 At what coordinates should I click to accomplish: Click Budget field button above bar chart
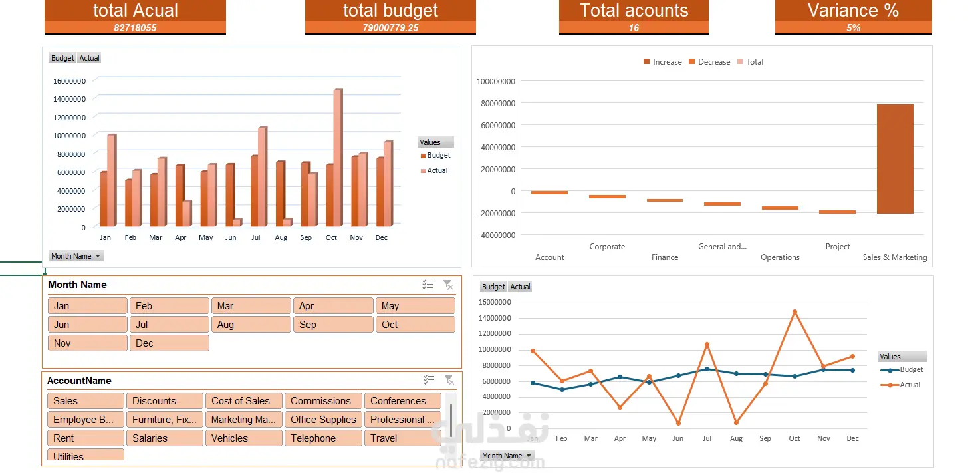tap(62, 58)
